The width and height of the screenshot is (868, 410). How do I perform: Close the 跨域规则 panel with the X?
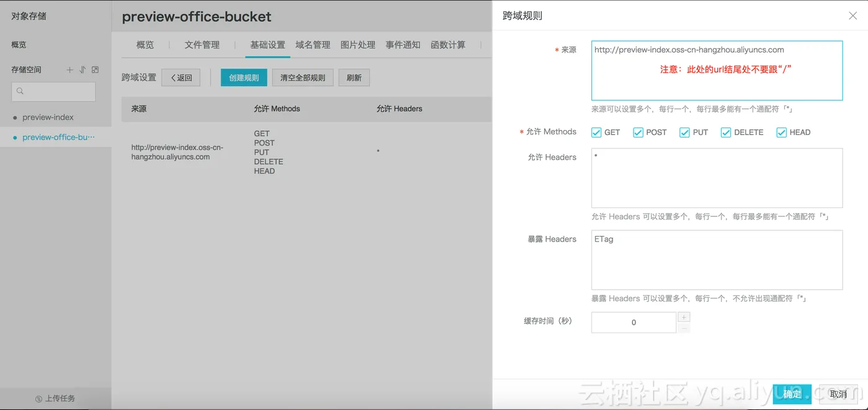pyautogui.click(x=853, y=15)
